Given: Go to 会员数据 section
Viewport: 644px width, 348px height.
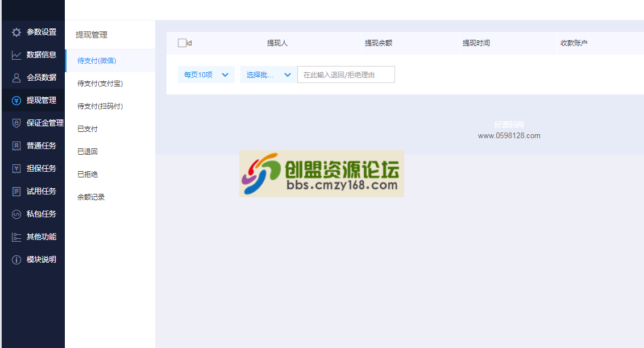Looking at the screenshot, I should coord(34,77).
